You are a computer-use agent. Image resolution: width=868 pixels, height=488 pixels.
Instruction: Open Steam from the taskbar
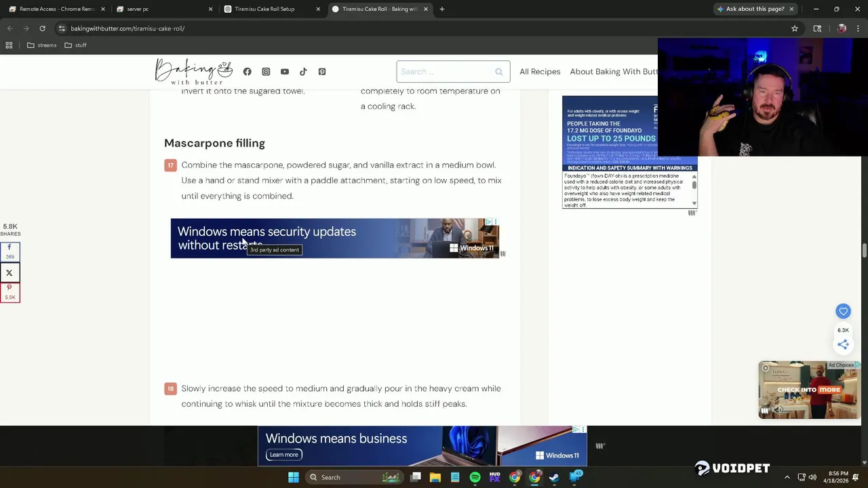coord(554,477)
